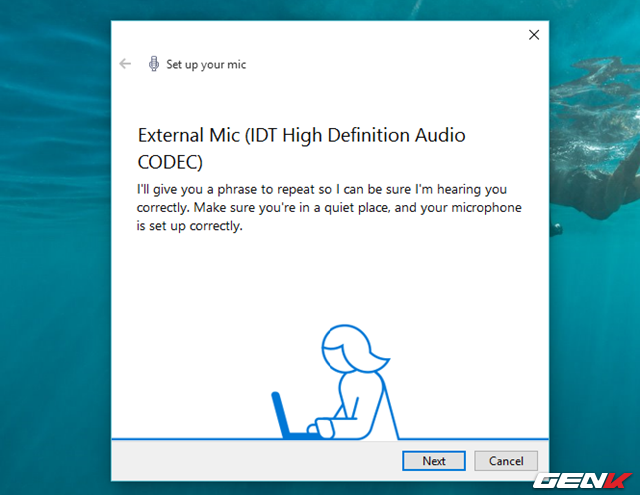
Task: Go back using the arrow icon
Action: (x=125, y=64)
